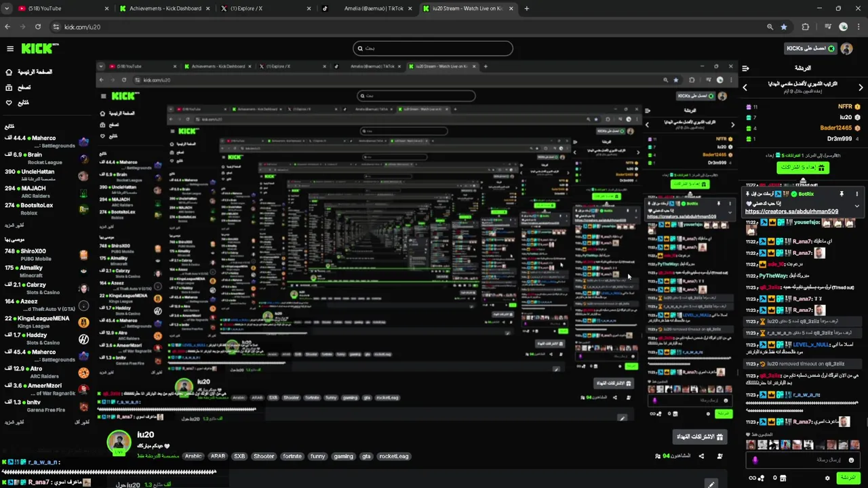Switch to Achievements - Kick Dashboard tab

[x=165, y=8]
